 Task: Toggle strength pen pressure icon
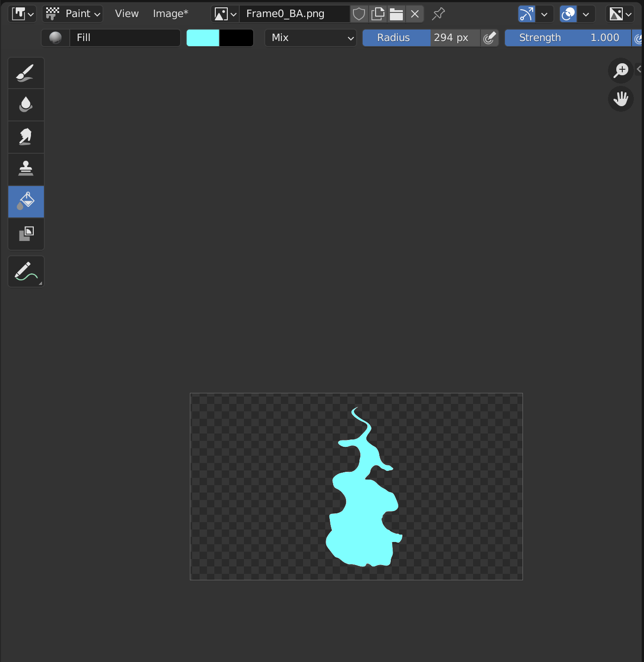638,38
